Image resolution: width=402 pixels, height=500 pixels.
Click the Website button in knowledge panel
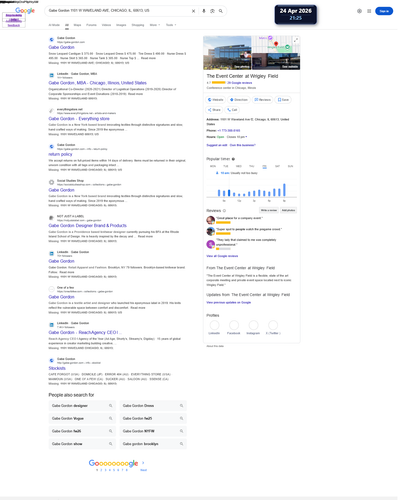click(215, 100)
